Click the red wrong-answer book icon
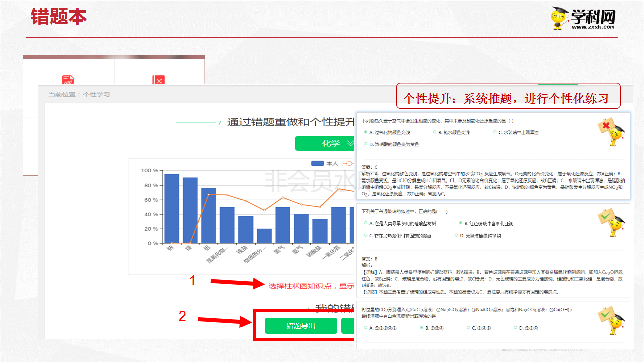Image resolution: width=644 pixels, height=362 pixels. click(158, 81)
